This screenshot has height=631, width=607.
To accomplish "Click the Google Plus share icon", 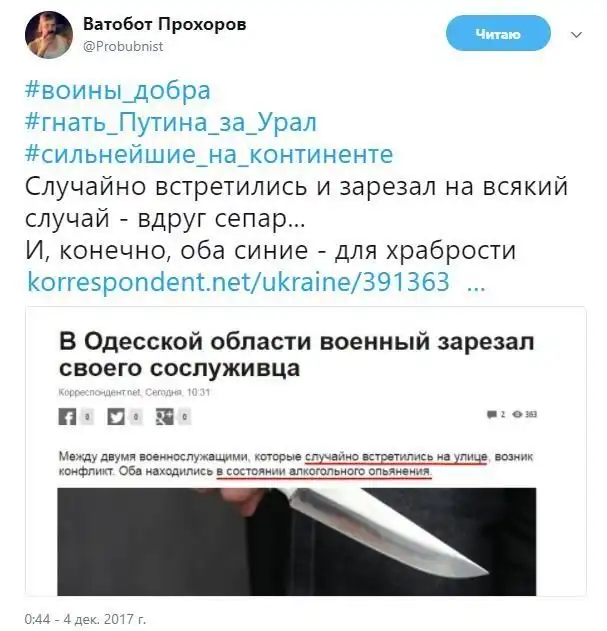I will click(x=165, y=417).
